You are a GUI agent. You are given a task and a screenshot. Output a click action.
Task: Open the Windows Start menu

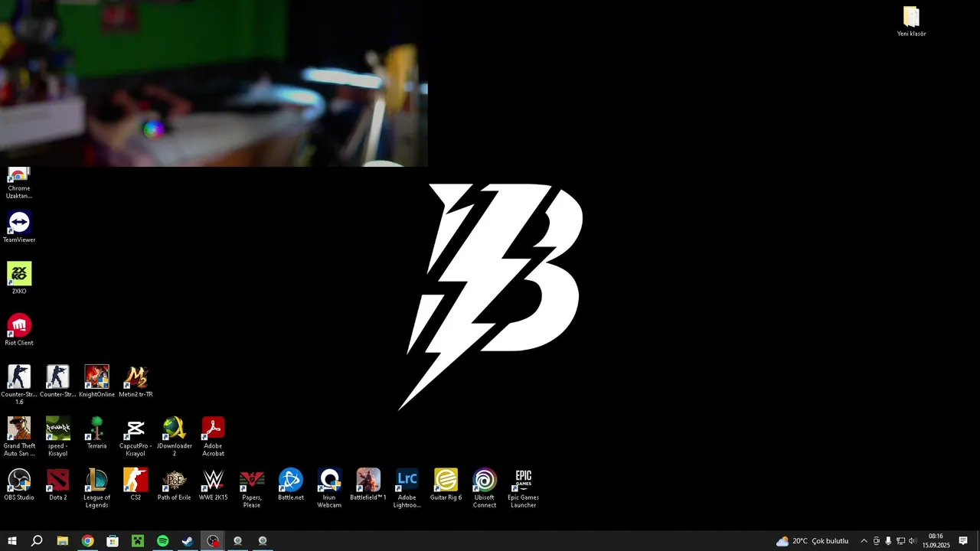click(12, 541)
